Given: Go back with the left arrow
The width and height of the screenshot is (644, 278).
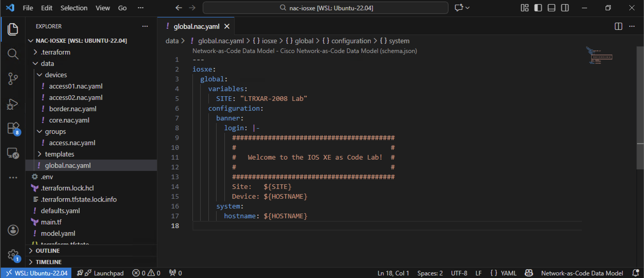Looking at the screenshot, I should point(179,8).
